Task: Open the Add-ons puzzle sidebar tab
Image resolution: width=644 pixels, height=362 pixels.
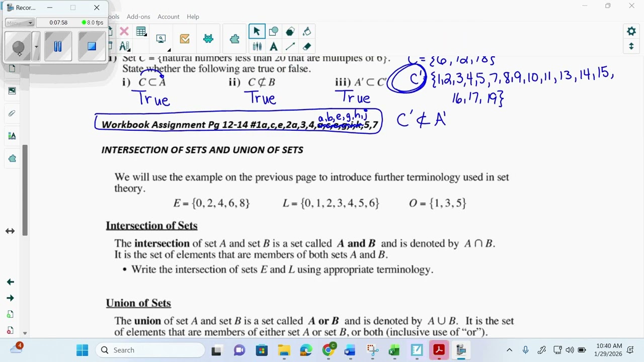Action: [x=12, y=158]
